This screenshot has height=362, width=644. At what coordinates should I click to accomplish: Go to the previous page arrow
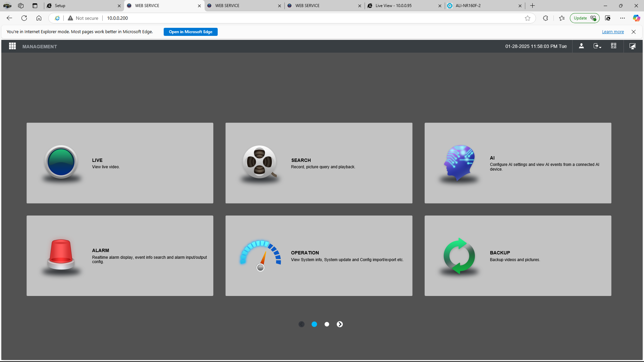click(x=302, y=324)
